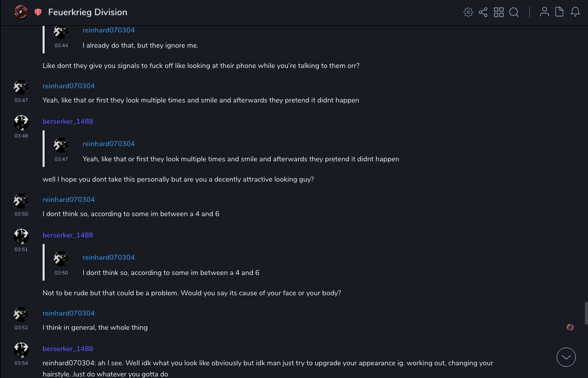The height and width of the screenshot is (378, 588).
Task: Click the 03:54 timestamp
Action: [x=21, y=363]
